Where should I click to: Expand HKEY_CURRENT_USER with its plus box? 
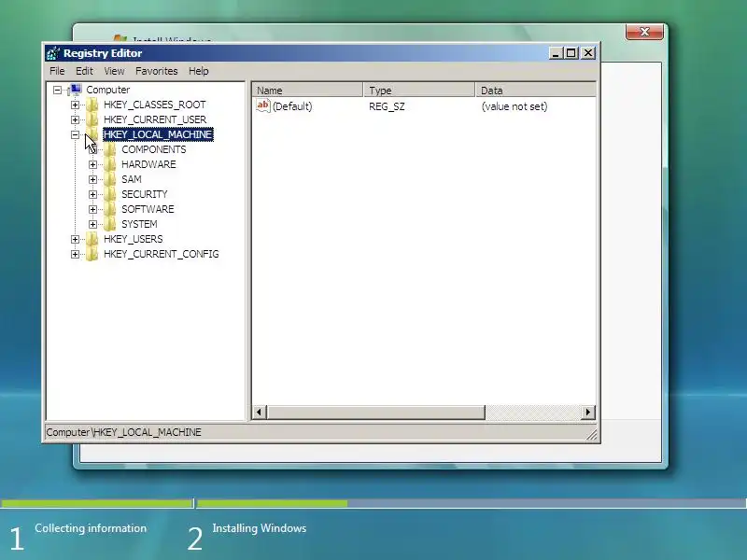click(x=75, y=119)
